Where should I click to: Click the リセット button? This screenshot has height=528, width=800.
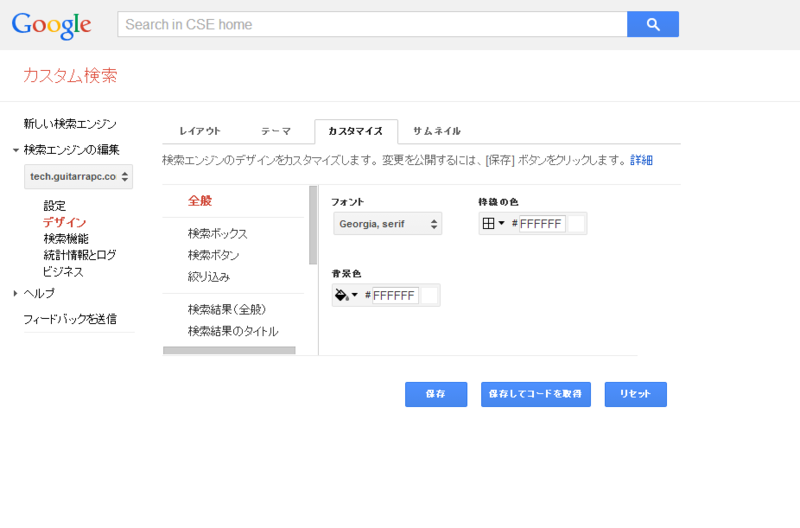point(636,394)
